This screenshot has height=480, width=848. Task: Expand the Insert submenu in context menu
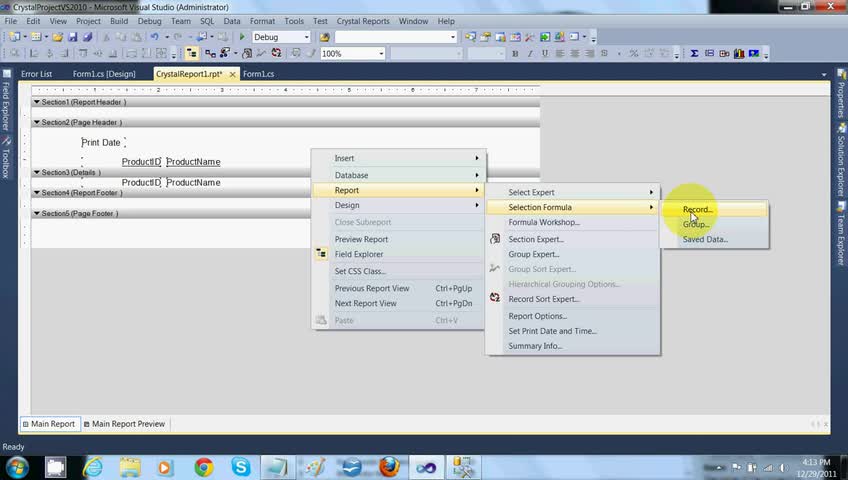tap(399, 158)
